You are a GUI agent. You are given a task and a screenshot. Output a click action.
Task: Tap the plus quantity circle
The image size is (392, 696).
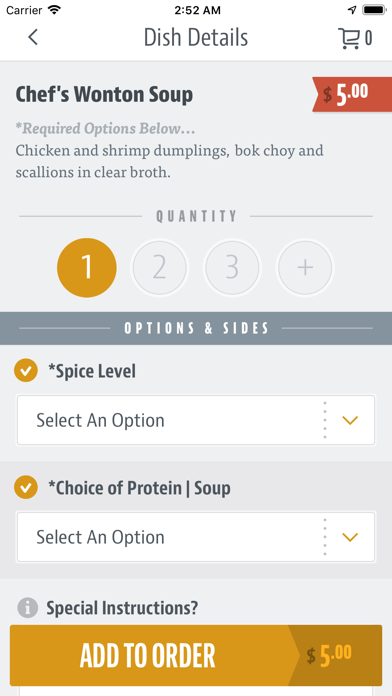point(305,267)
